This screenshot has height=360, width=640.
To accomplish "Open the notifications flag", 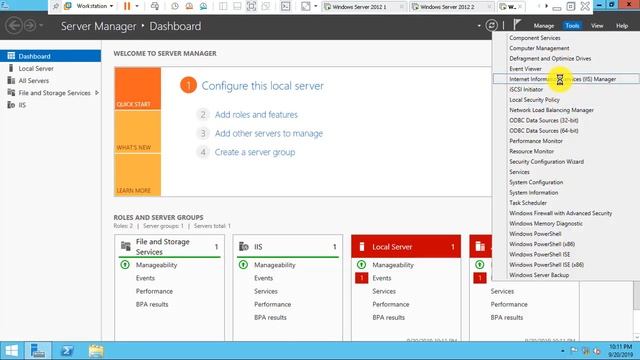I will tap(517, 25).
